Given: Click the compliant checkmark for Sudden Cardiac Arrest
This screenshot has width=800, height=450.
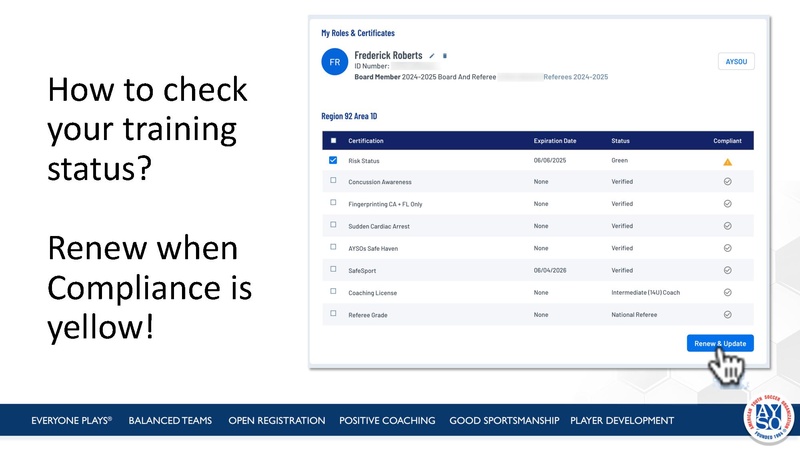Looking at the screenshot, I should pyautogui.click(x=728, y=226).
